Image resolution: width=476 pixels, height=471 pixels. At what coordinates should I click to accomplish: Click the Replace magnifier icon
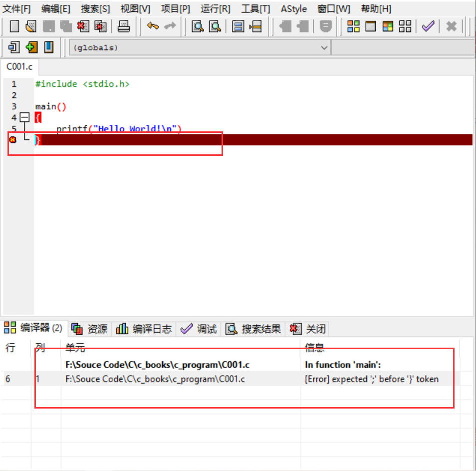point(215,26)
